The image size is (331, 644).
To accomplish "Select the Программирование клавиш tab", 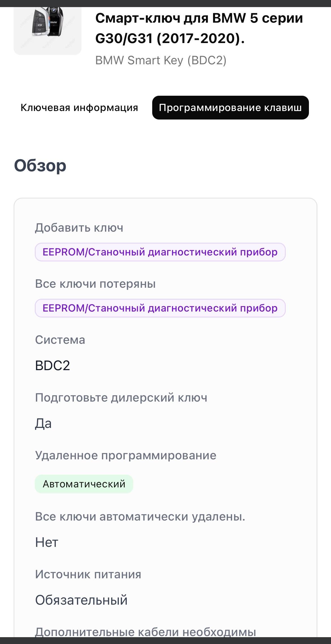I will [230, 108].
